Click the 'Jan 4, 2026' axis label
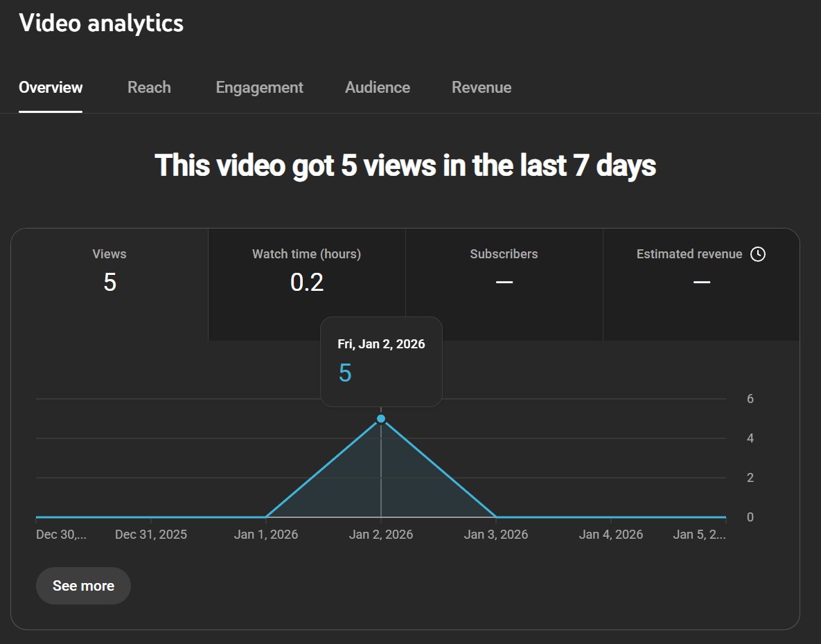This screenshot has width=821, height=644. [x=611, y=534]
